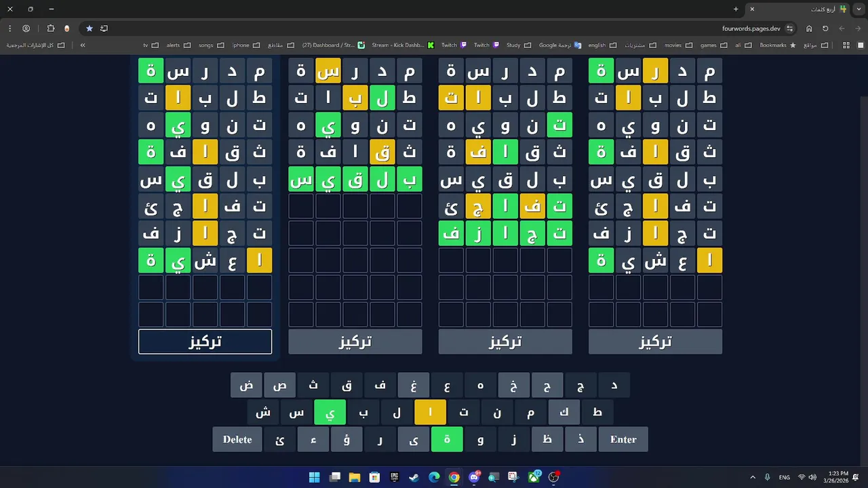
Task: Open the 'movies' bookmarks folder
Action: pyautogui.click(x=678, y=45)
